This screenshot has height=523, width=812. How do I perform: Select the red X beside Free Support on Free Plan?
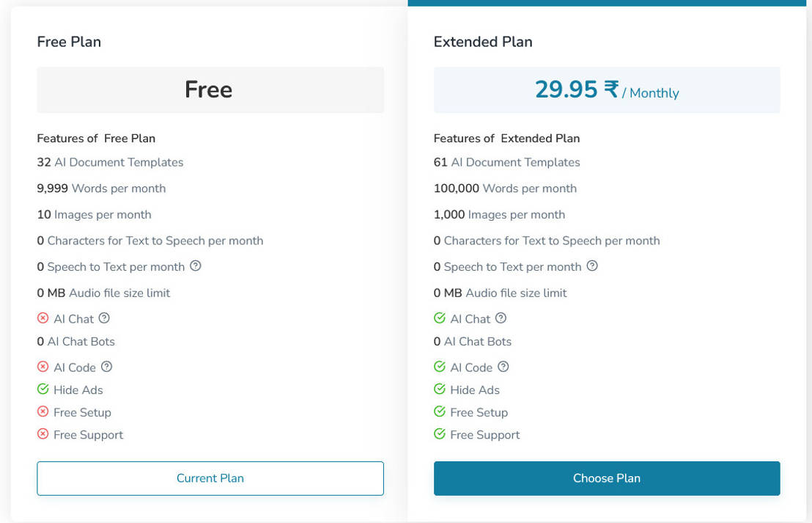click(x=43, y=434)
